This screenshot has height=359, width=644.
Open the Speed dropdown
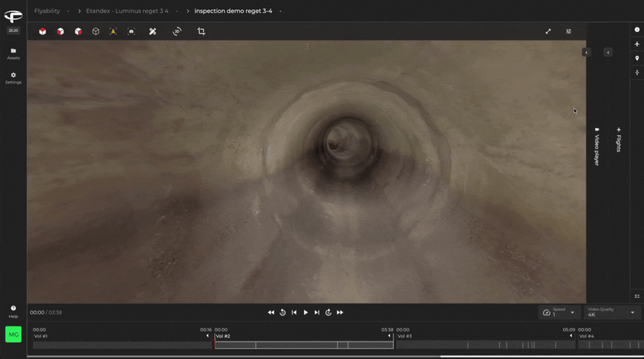click(x=559, y=313)
